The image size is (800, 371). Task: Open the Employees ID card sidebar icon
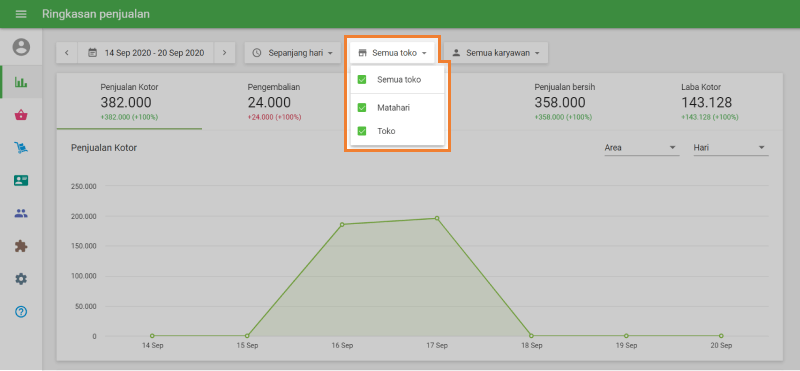coord(21,180)
